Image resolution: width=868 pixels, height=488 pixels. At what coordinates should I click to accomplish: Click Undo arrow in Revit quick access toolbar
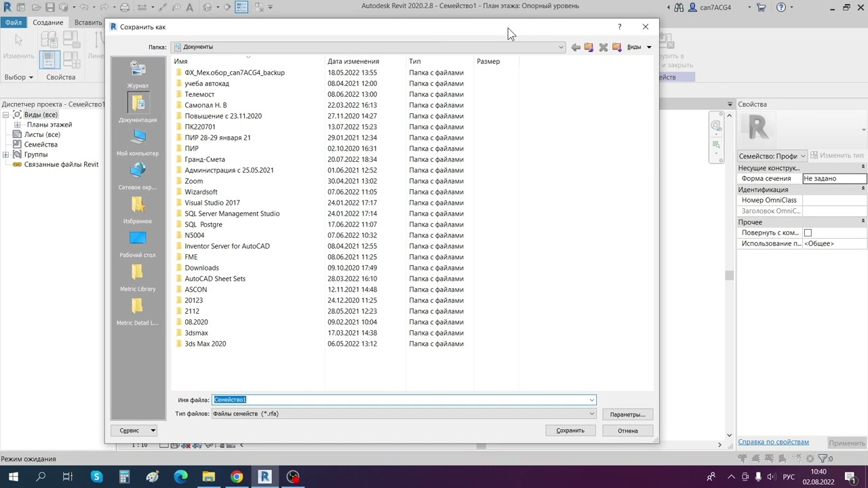coord(84,7)
